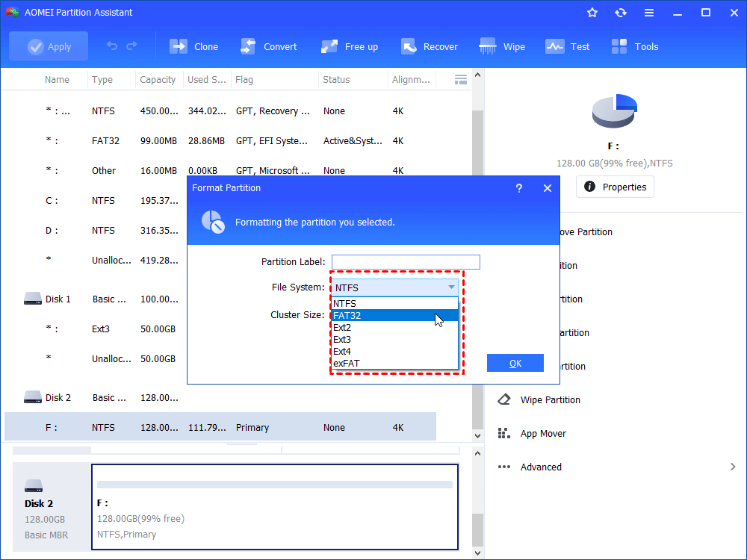Select the Clone tool in the toolbar
This screenshot has width=747, height=560.
(x=193, y=46)
